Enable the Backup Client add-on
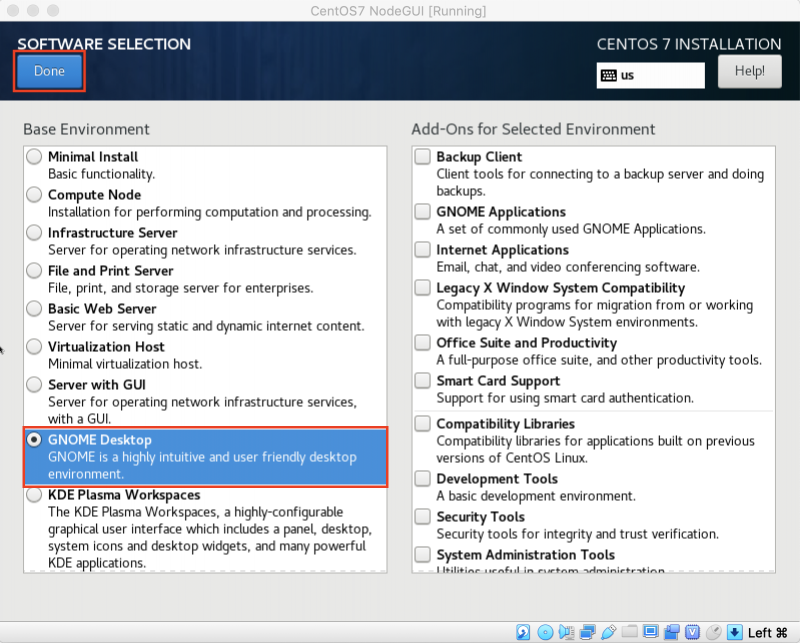 tap(422, 156)
